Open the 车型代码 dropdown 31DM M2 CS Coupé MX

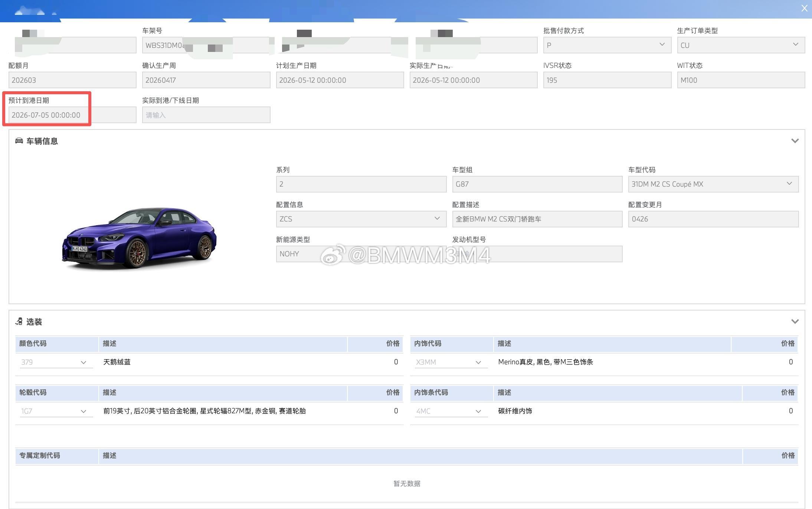click(x=713, y=184)
